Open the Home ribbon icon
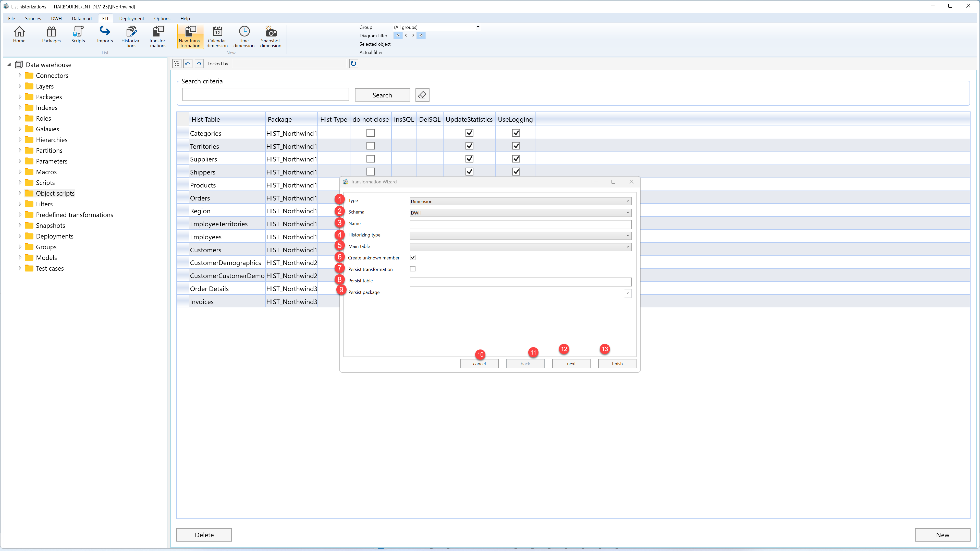980x551 pixels. tap(19, 35)
